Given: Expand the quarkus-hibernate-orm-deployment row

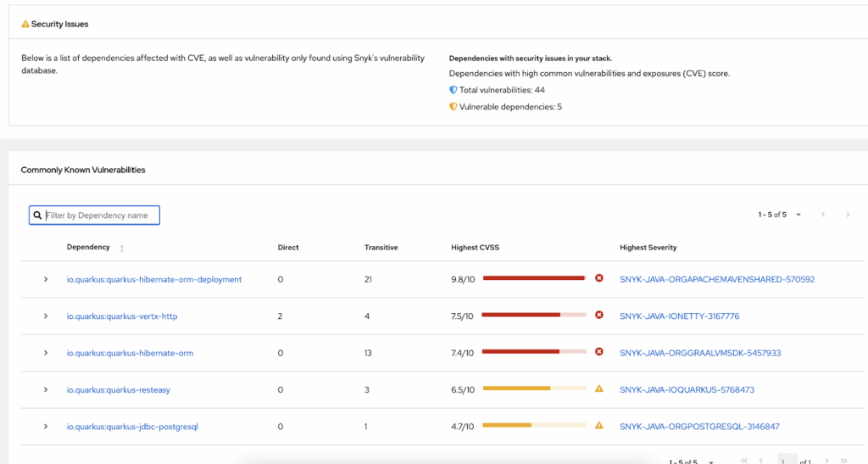Looking at the screenshot, I should point(46,280).
